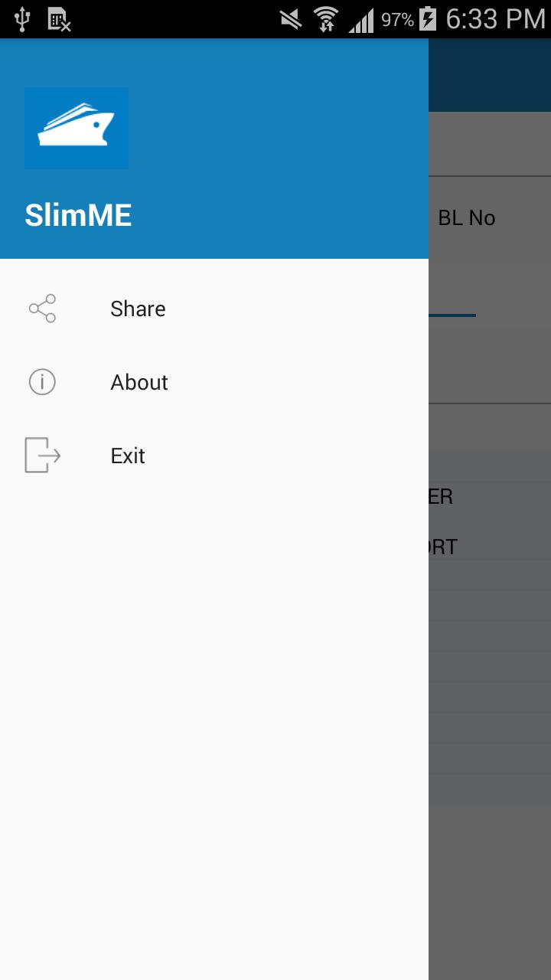Image resolution: width=551 pixels, height=980 pixels.
Task: Choose the Exit menu entry
Action: (128, 456)
